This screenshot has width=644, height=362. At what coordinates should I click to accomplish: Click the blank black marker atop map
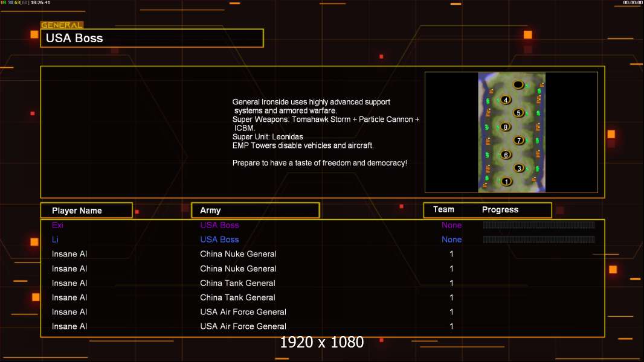[x=518, y=85]
